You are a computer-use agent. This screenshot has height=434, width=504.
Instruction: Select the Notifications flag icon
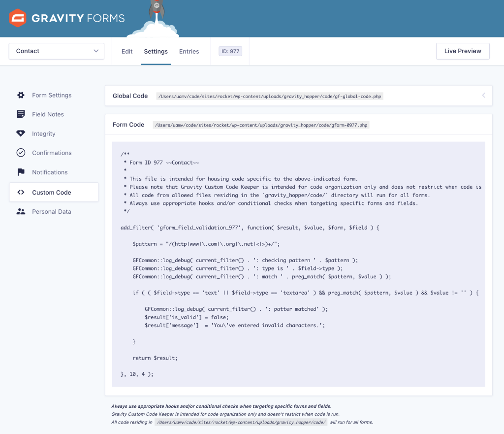coord(20,172)
